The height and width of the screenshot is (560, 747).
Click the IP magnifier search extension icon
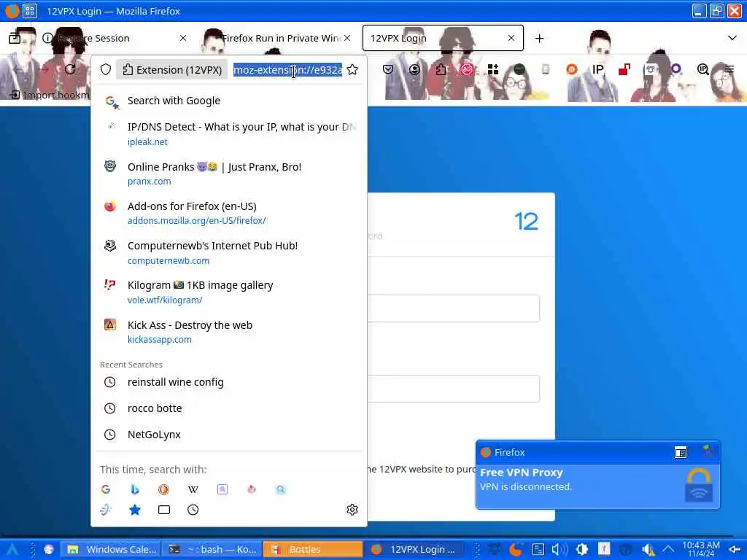coord(703,69)
